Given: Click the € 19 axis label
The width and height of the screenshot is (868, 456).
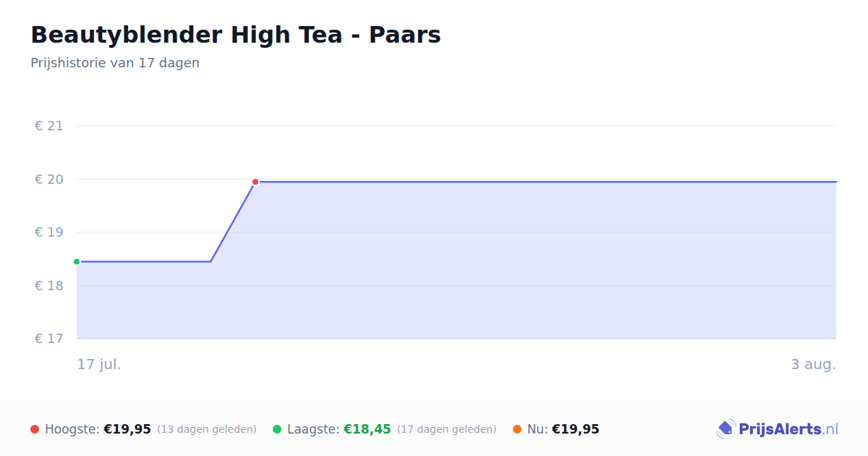Looking at the screenshot, I should tap(49, 232).
